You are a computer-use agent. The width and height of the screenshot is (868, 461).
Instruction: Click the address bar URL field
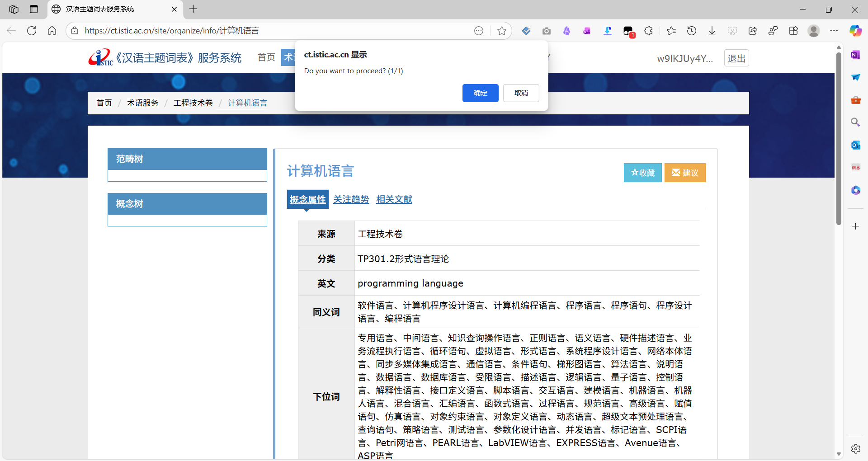(x=271, y=31)
